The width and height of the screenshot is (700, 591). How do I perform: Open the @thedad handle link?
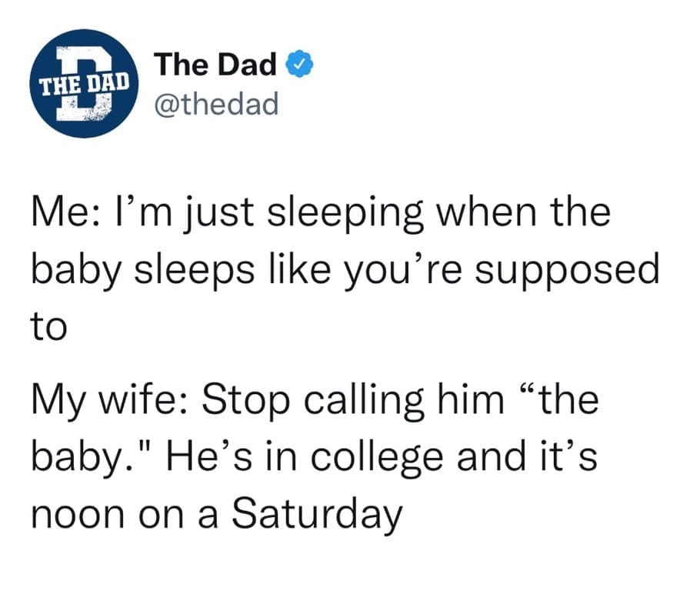pyautogui.click(x=216, y=102)
